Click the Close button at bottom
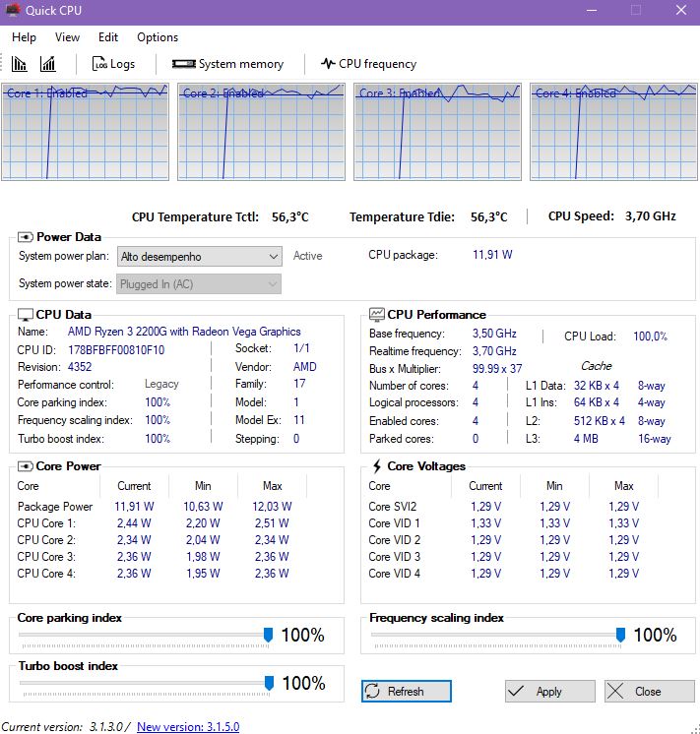700x734 pixels. (x=650, y=692)
